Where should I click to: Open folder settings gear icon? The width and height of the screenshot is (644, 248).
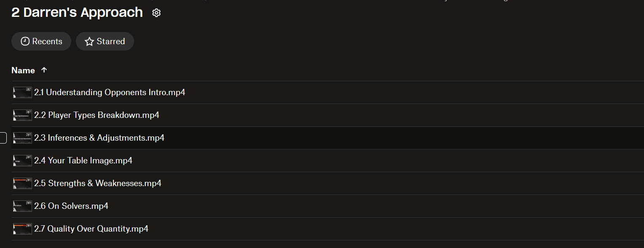point(156,13)
